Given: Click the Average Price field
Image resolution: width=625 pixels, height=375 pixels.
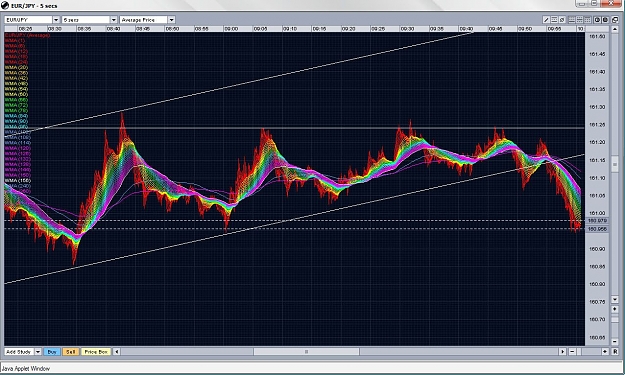Looking at the screenshot, I should [x=144, y=20].
